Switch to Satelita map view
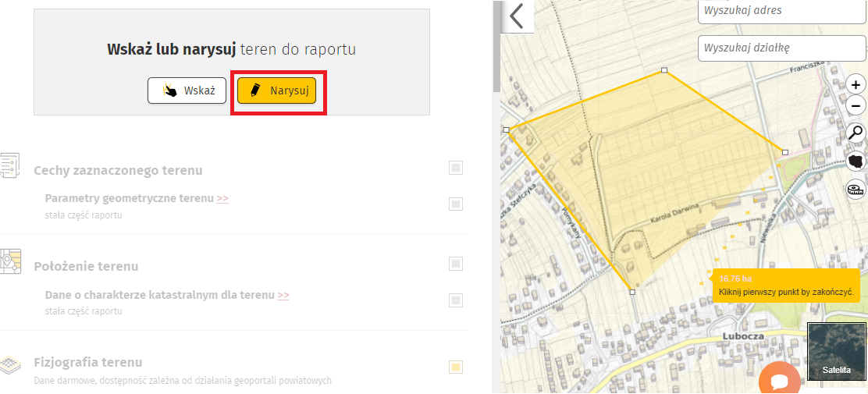This screenshot has width=868, height=394. coord(836,352)
